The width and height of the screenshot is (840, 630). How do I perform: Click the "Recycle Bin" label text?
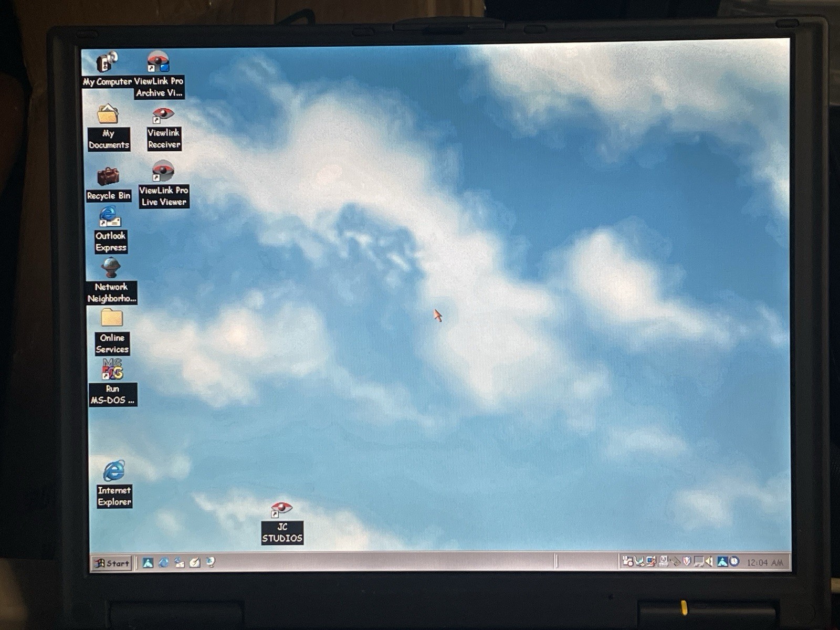click(109, 196)
